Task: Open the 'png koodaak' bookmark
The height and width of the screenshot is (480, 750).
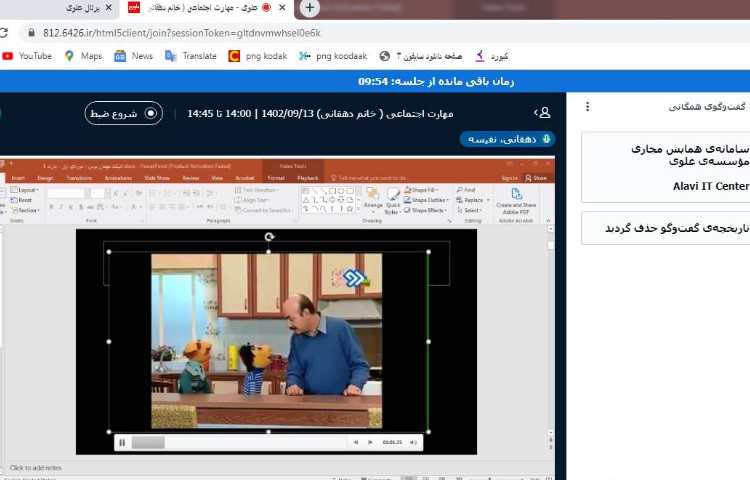Action: pos(333,56)
